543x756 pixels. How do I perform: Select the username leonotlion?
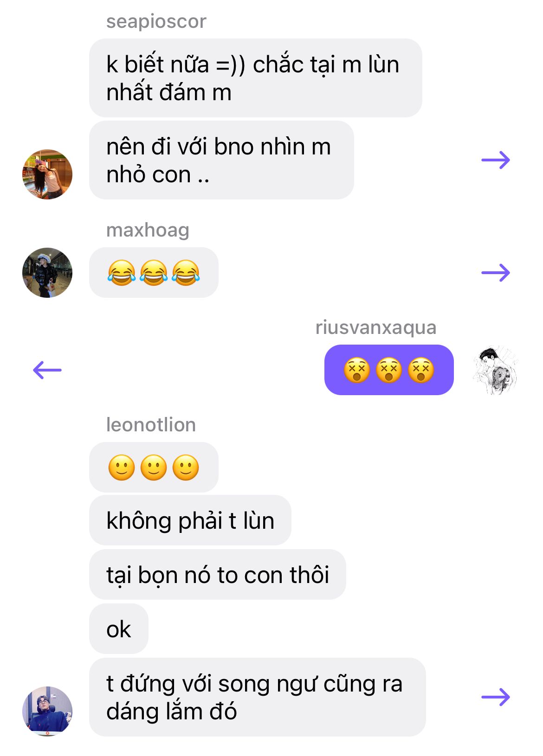tap(151, 425)
